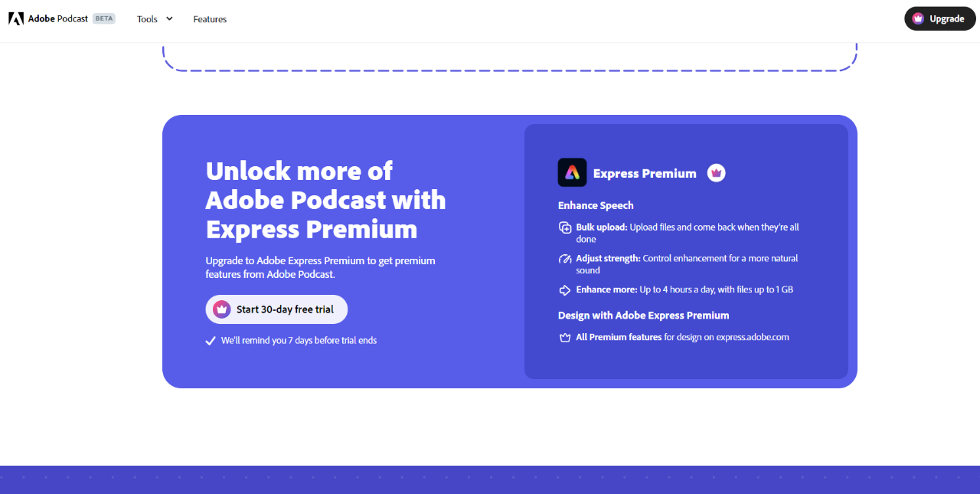Image resolution: width=980 pixels, height=494 pixels.
Task: Click the checkmark beside trial reminder text
Action: pos(211,341)
